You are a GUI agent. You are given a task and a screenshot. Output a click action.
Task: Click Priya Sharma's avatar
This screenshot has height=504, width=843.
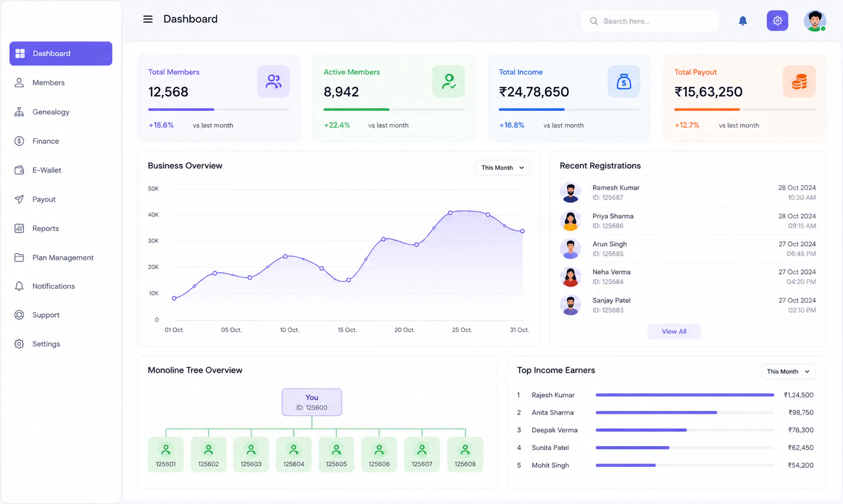pyautogui.click(x=571, y=221)
